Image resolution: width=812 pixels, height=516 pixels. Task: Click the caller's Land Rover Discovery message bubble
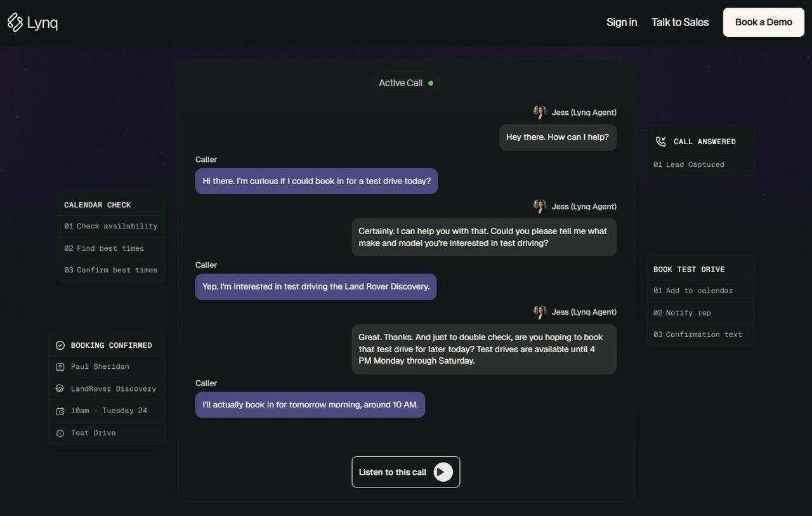[316, 287]
